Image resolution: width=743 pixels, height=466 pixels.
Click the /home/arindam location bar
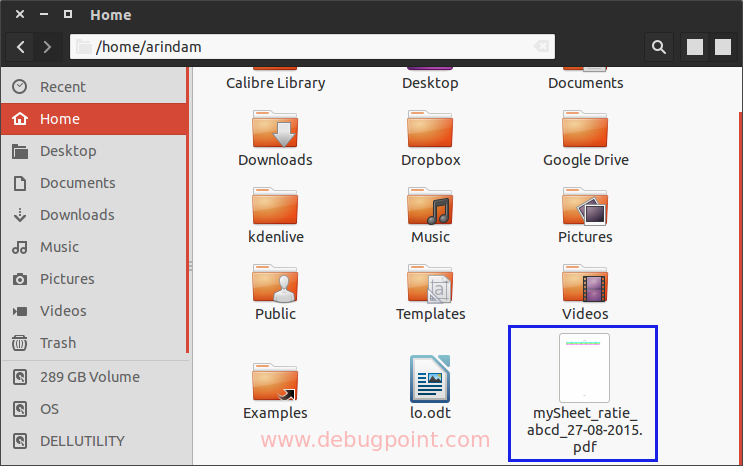(x=312, y=46)
